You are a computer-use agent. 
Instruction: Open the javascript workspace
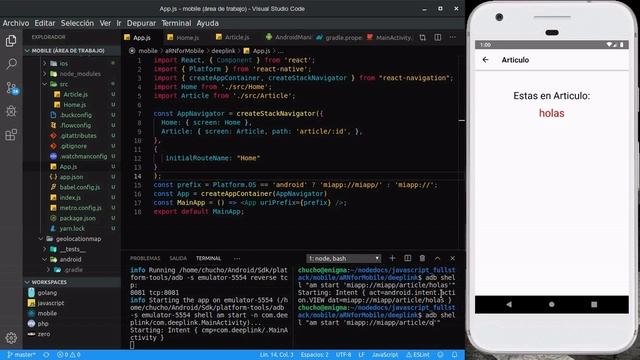pyautogui.click(x=51, y=303)
